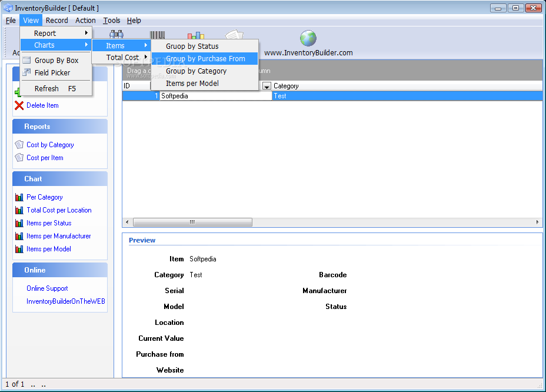This screenshot has width=546, height=392.
Task: Click the Cost per Item report icon
Action: [x=19, y=158]
